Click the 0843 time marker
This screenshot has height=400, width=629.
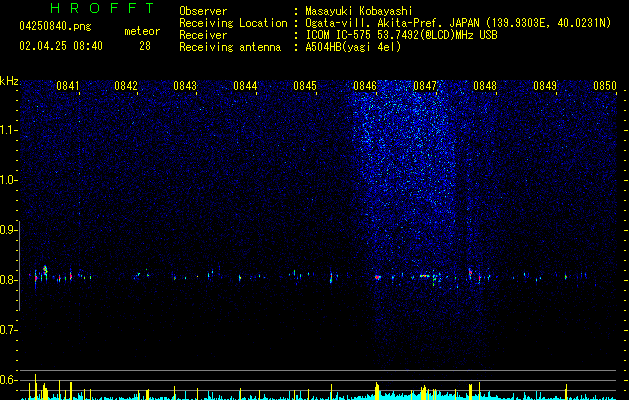click(x=185, y=86)
